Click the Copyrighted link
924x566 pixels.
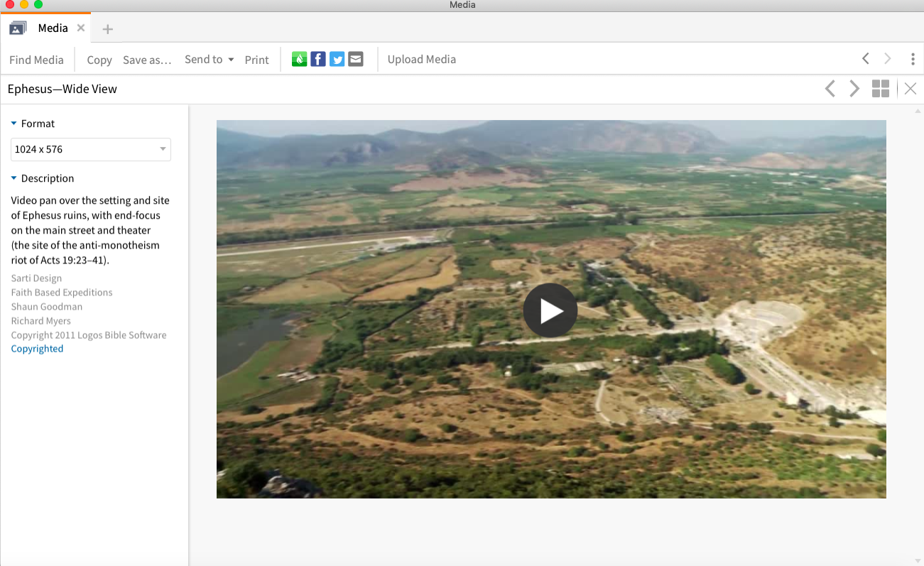37,348
